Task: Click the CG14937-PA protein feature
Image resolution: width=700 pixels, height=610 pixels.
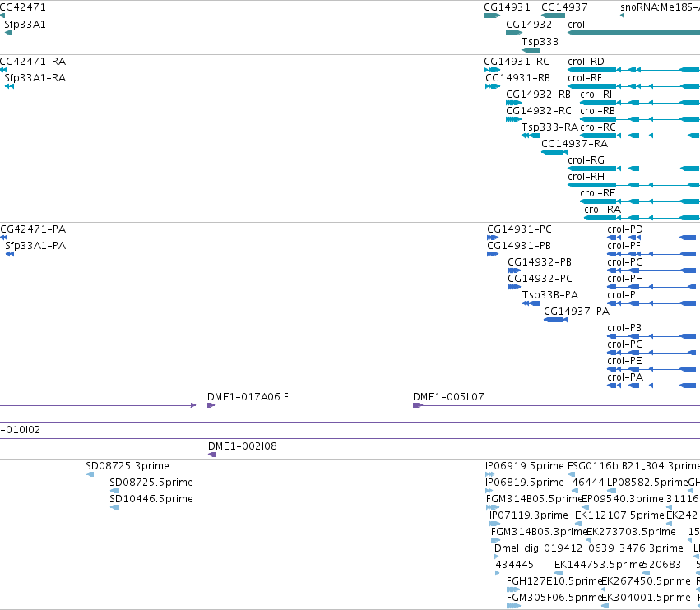Action: click(555, 320)
